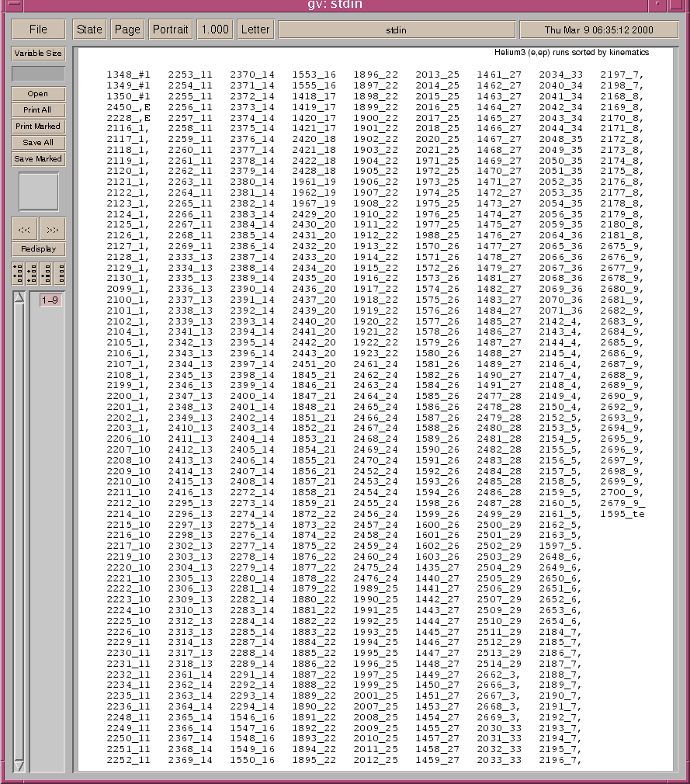Image resolution: width=690 pixels, height=784 pixels.
Task: Go to next page with >> button
Action: pos(53,229)
